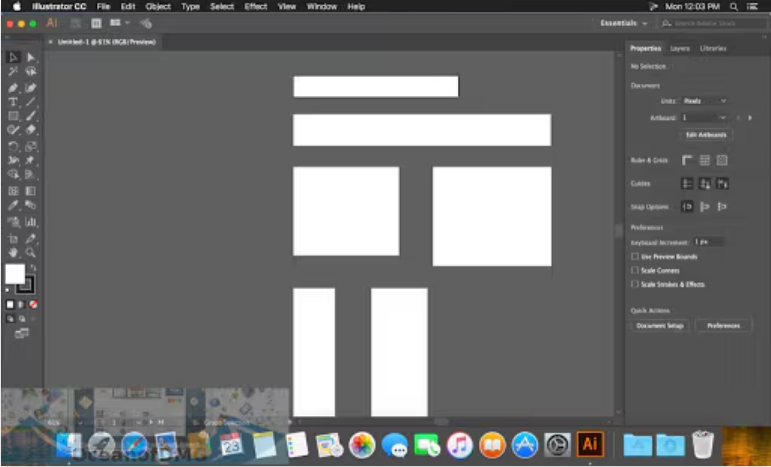Viewport: 771px width, 467px height.
Task: Select the Line Segment tool
Action: tap(31, 102)
